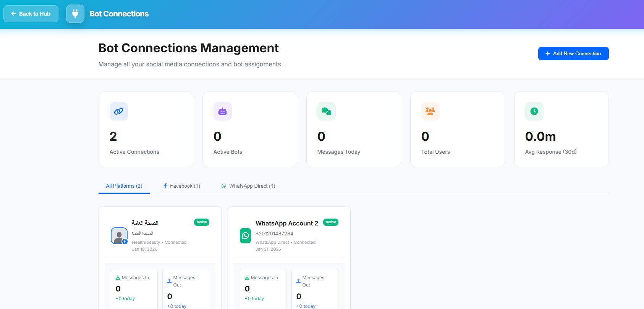Click the Avg Response clock icon
Viewport: 644px width, 309px height.
[534, 111]
